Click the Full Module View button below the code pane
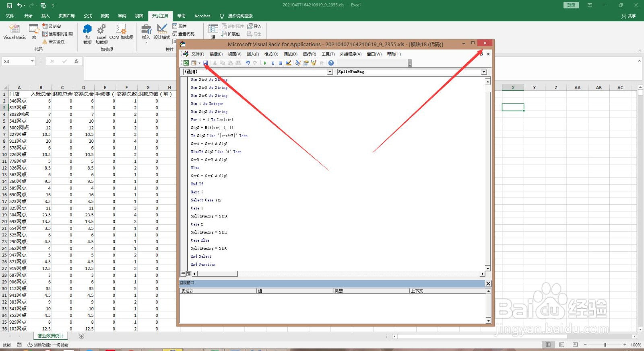 [188, 273]
